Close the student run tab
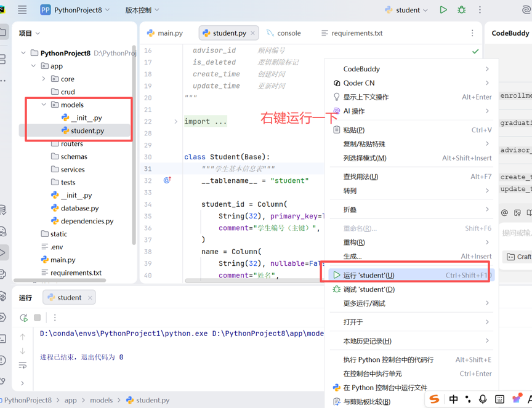Screen dimensions: 532x408 click(x=90, y=297)
